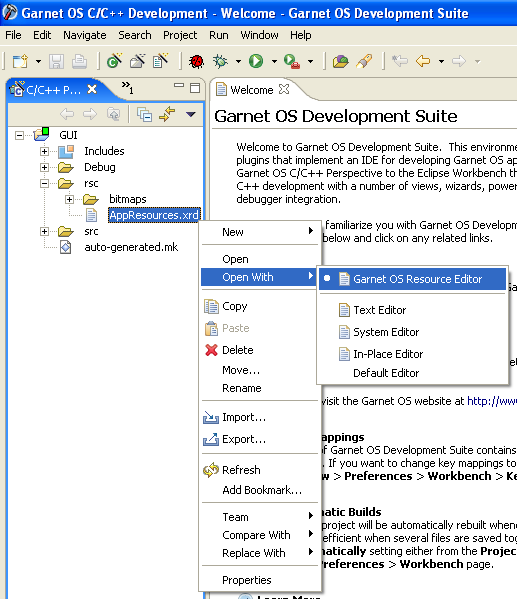Image resolution: width=517 pixels, height=599 pixels.
Task: Click the Print toolbar icon
Action: [x=79, y=61]
